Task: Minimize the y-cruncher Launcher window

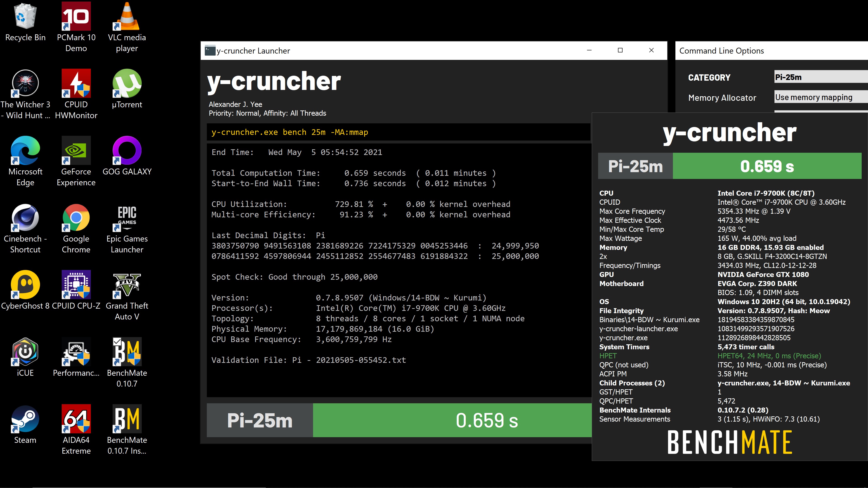Action: [x=589, y=50]
